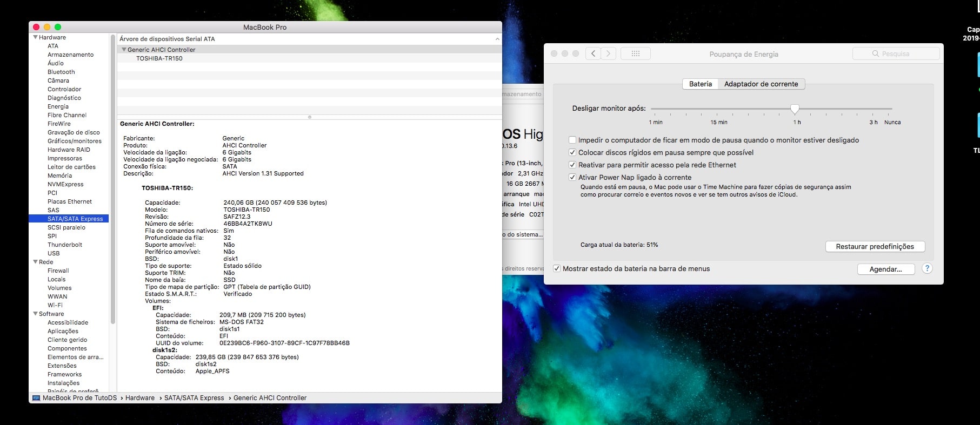The image size is (980, 425).
Task: Collapse the Rede section in sidebar
Action: (x=36, y=262)
